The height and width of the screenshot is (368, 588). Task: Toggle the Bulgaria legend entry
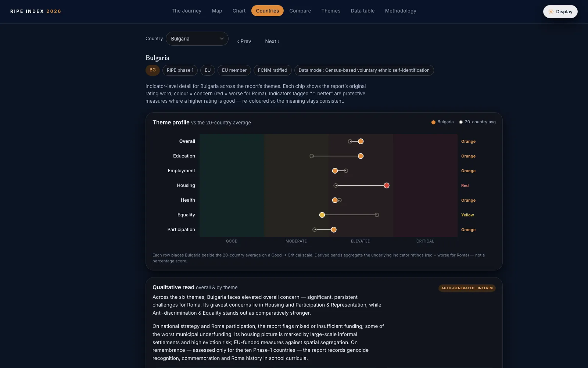point(442,122)
